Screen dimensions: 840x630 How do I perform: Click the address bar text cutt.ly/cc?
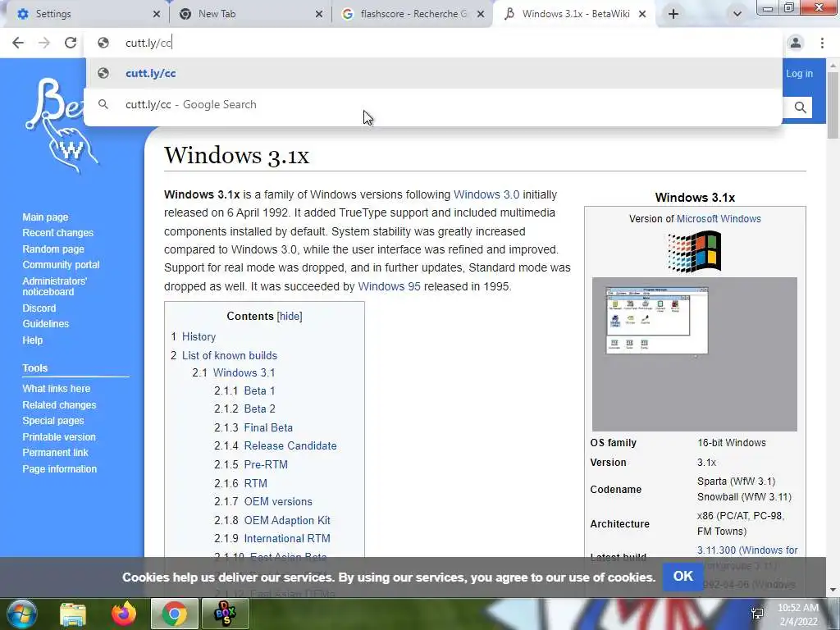148,43
